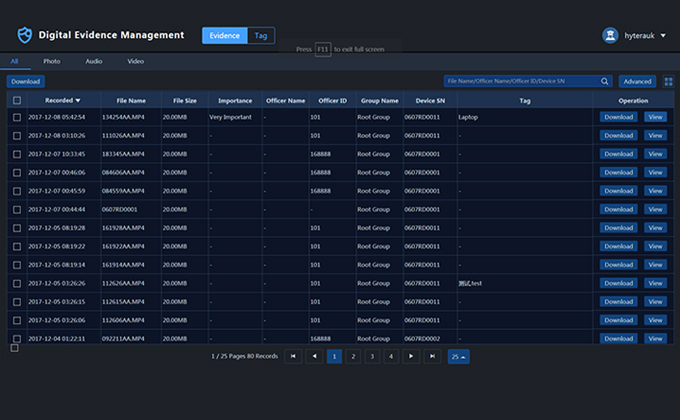Download the 161914AA.MP4 file
The height and width of the screenshot is (420, 680).
pyautogui.click(x=618, y=264)
